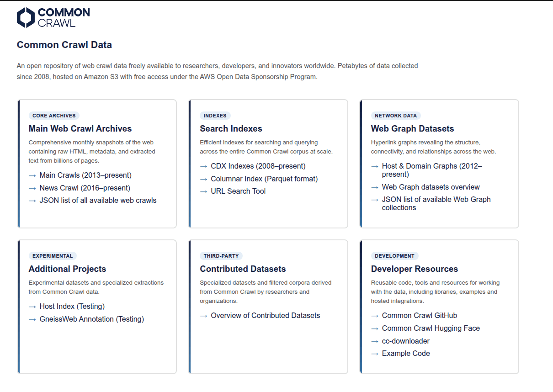Open Web Graph datasets overview link
The width and height of the screenshot is (553, 392).
click(431, 187)
